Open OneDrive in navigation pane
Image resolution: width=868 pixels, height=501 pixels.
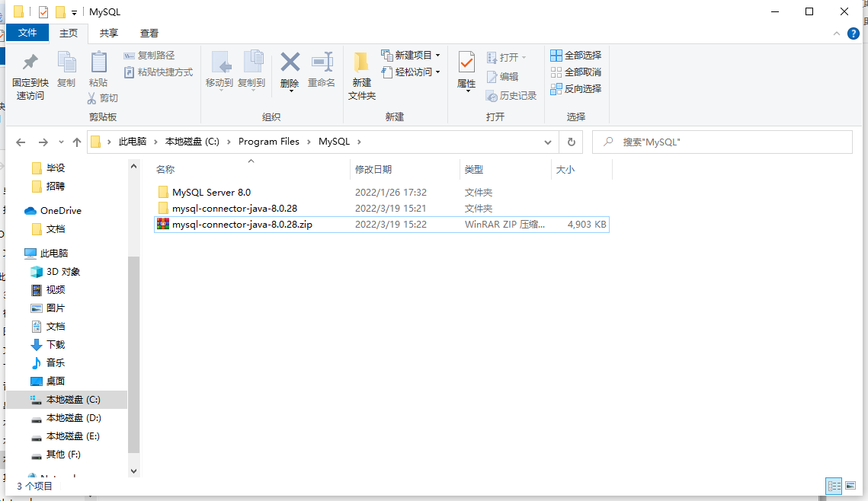61,211
